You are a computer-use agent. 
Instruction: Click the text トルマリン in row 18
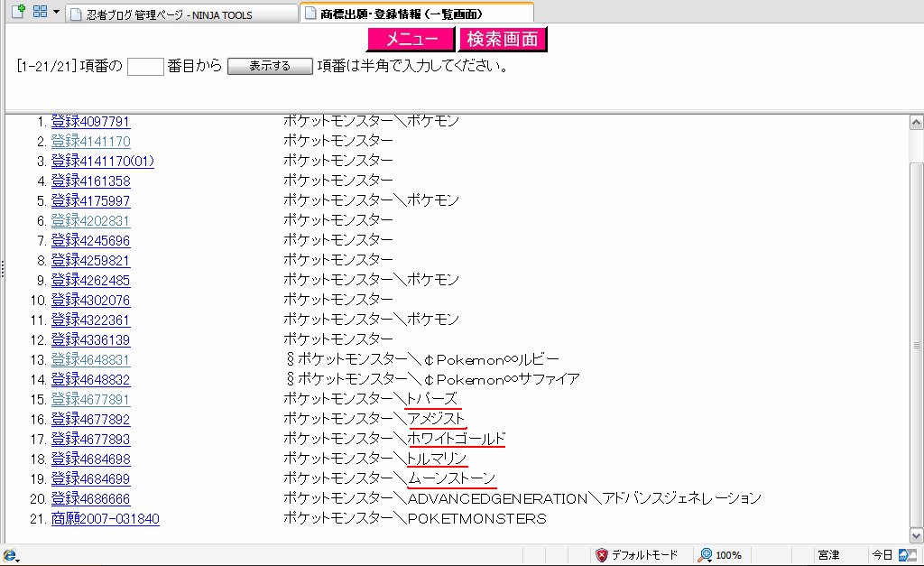point(437,458)
